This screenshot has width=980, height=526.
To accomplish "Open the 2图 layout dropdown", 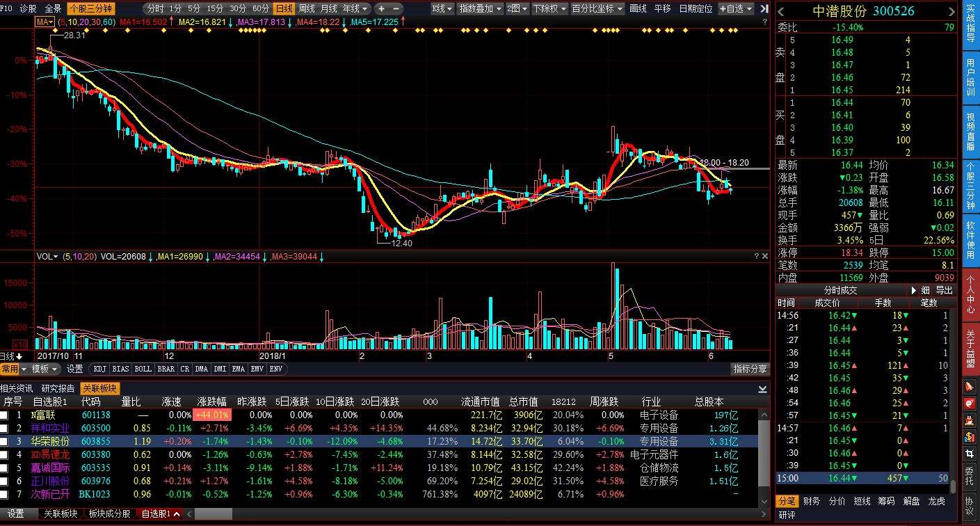I will (x=517, y=8).
